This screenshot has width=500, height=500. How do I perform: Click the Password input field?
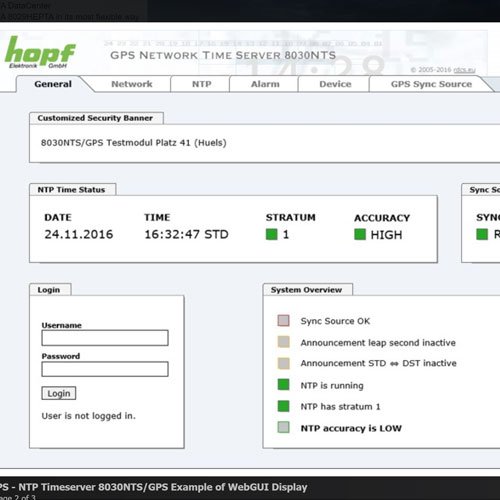pos(105,369)
